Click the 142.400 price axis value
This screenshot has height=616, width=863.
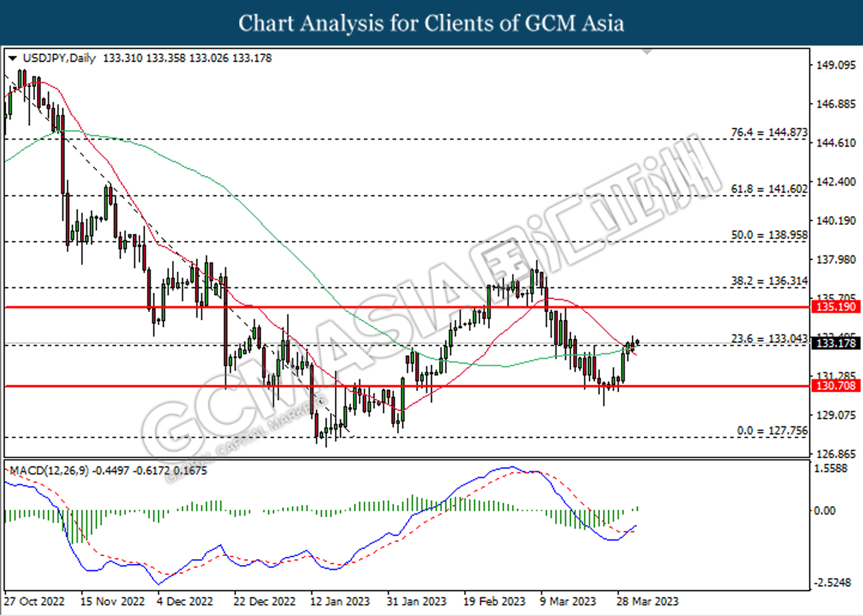[x=837, y=182]
